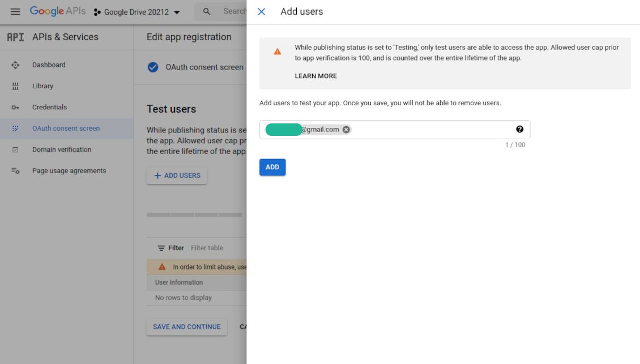Image resolution: width=640 pixels, height=364 pixels.
Task: Remove the gmail.com email chip
Action: tap(346, 130)
